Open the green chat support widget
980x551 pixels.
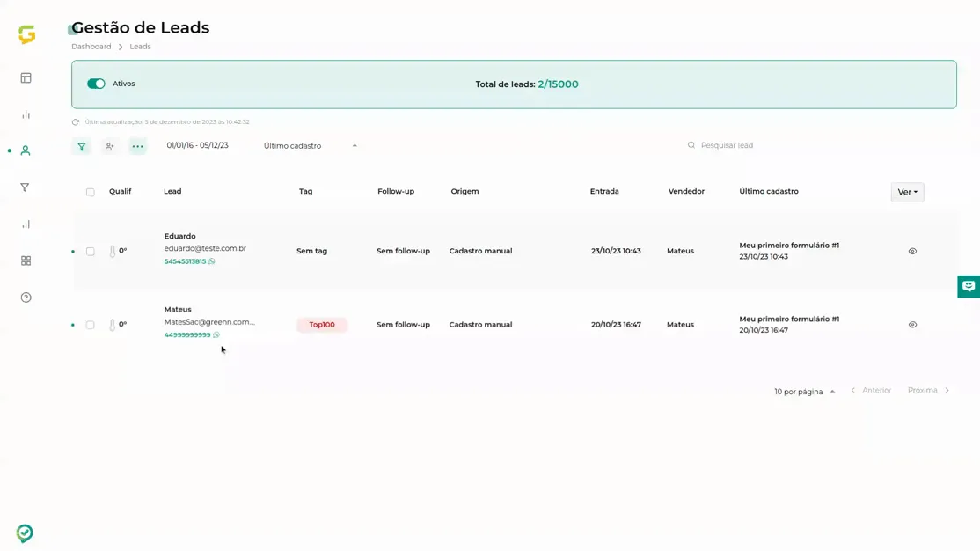(x=969, y=286)
